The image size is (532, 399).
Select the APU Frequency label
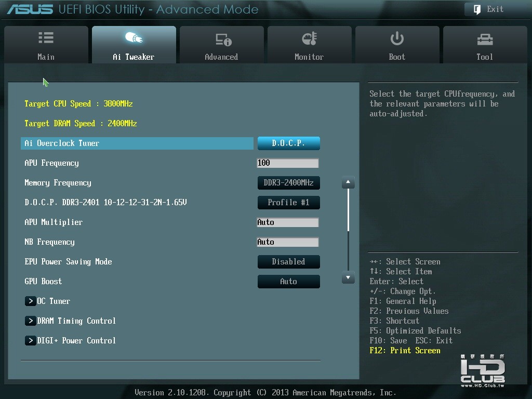tap(51, 163)
